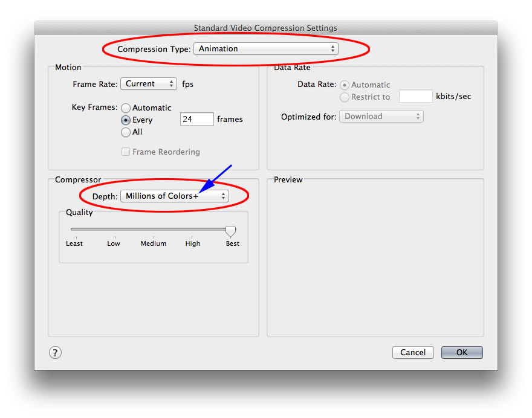Click the Low label on Quality slider
532x418 pixels.
click(x=114, y=243)
